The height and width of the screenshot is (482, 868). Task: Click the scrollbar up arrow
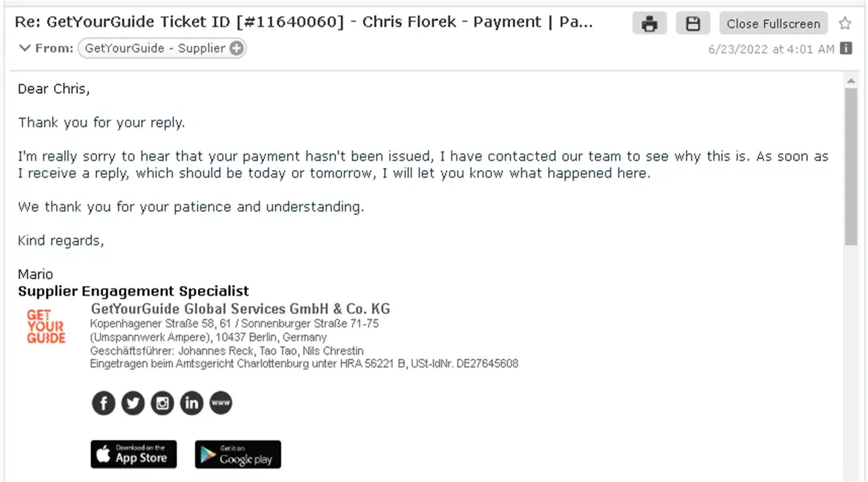(850, 81)
